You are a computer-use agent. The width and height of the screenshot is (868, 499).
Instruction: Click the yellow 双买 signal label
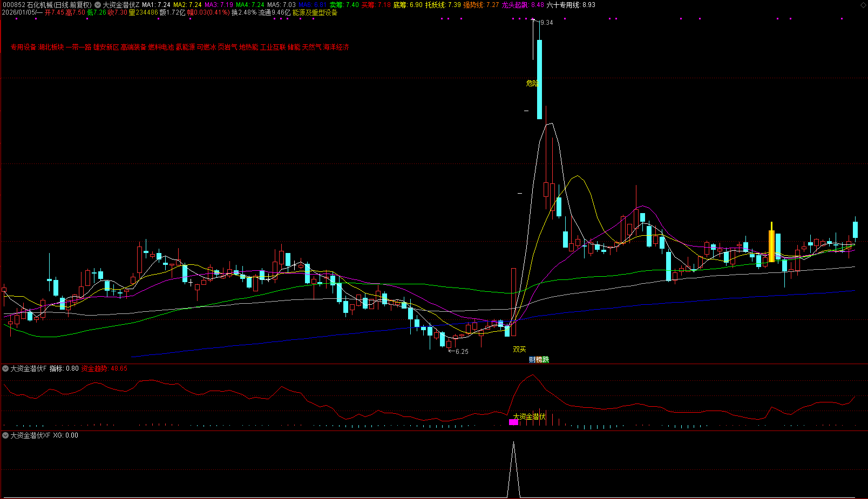(519, 350)
